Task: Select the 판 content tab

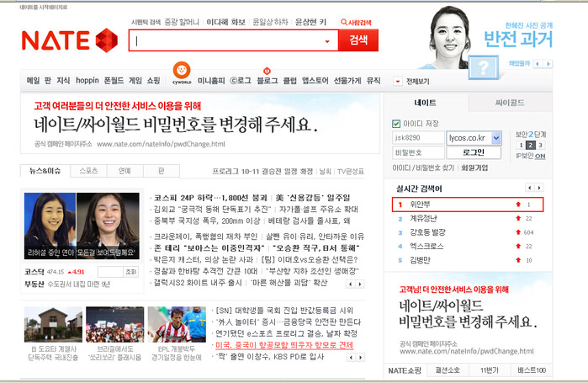Action: [162, 171]
